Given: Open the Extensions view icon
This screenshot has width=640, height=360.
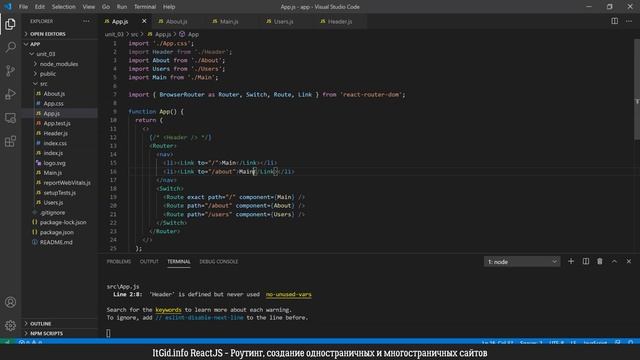Looking at the screenshot, I should point(10,141).
